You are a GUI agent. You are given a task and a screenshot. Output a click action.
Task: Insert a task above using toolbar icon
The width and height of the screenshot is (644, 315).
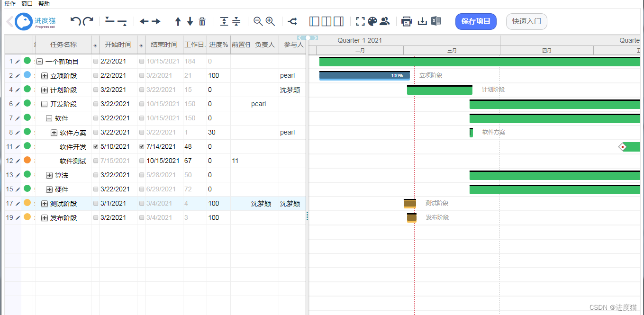click(109, 20)
